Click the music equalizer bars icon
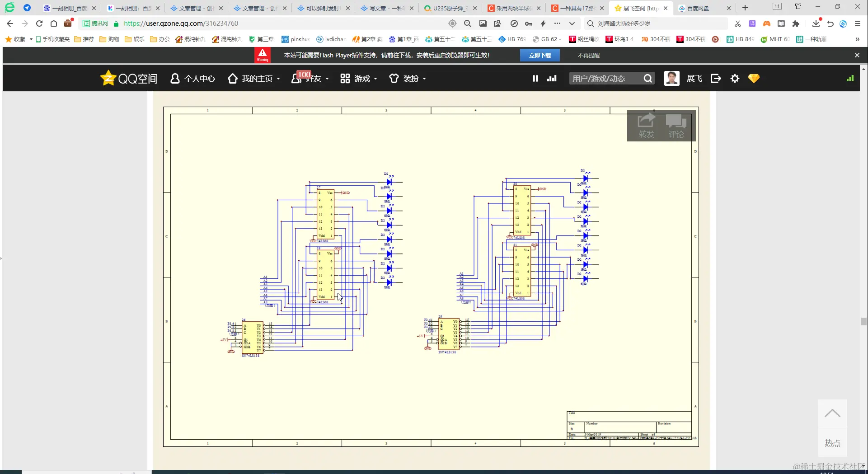 coord(552,79)
